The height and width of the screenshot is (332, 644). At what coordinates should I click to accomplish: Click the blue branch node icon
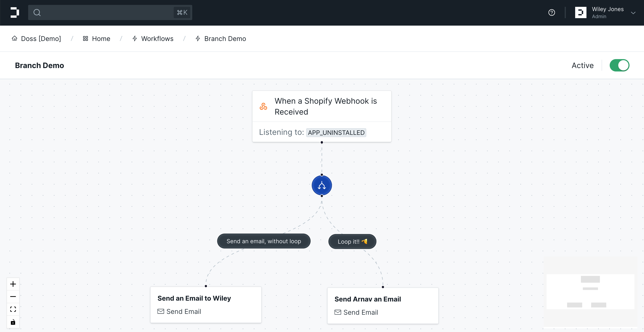322,185
